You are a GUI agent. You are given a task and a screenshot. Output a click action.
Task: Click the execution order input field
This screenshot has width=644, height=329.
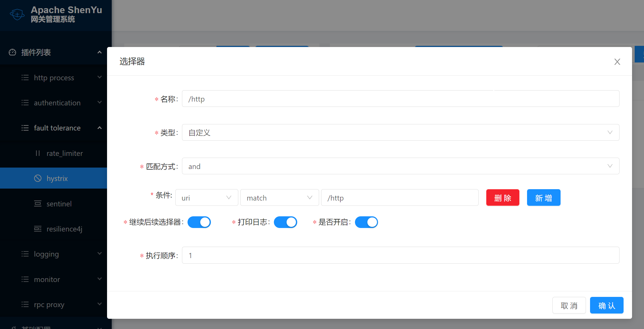[x=400, y=255]
